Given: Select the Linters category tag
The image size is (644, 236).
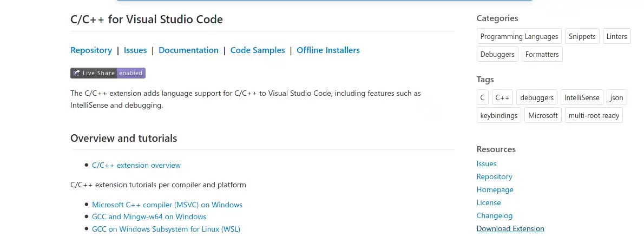Looking at the screenshot, I should [616, 36].
